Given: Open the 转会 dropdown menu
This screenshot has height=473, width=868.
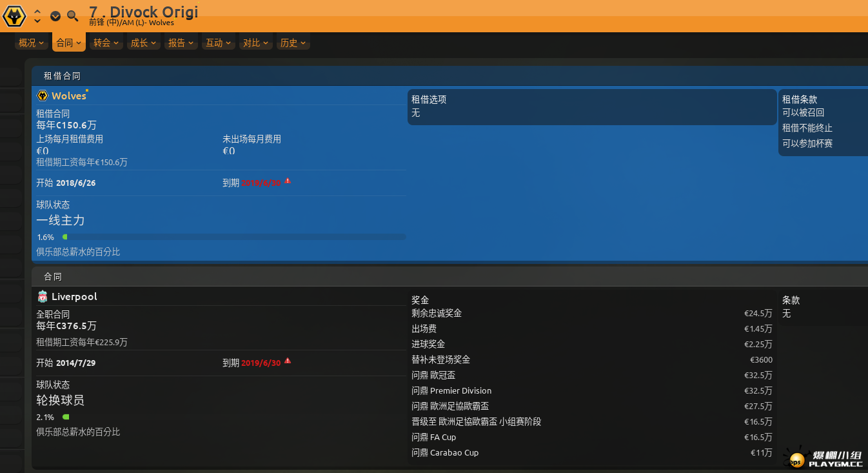Looking at the screenshot, I should coord(106,43).
